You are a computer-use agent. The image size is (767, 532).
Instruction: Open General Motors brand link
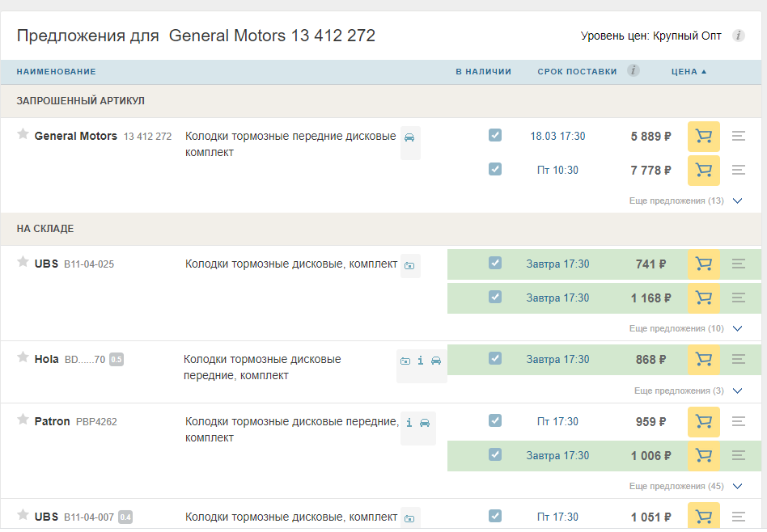coord(76,136)
